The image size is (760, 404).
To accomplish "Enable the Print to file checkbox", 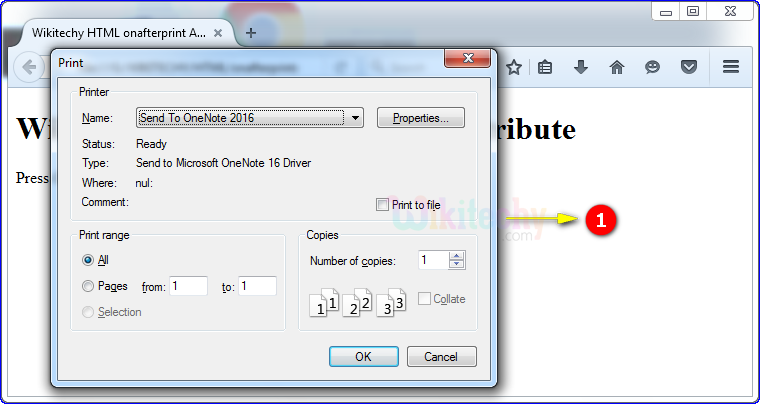I will tap(382, 205).
